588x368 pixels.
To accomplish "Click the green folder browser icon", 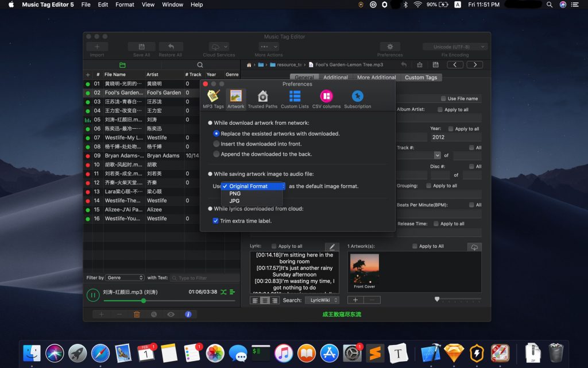I will click(x=122, y=64).
